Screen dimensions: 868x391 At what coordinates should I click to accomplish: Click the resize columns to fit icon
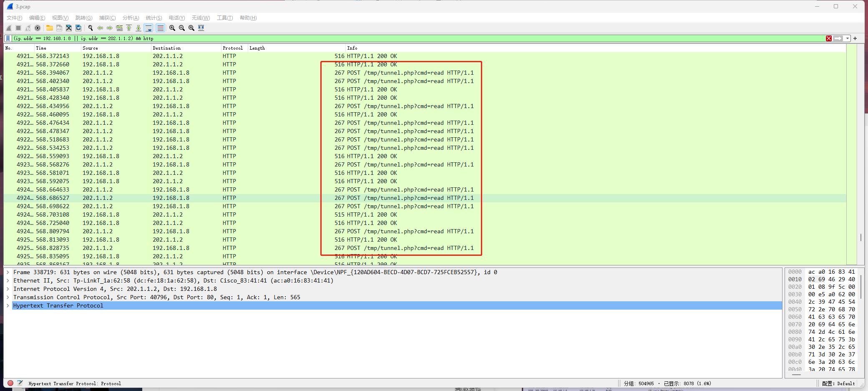pos(201,28)
